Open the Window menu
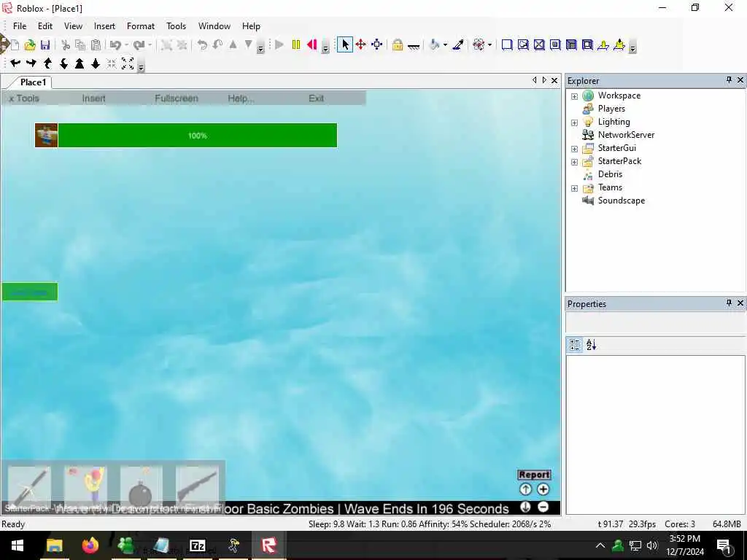The height and width of the screenshot is (560, 747). pyautogui.click(x=214, y=26)
